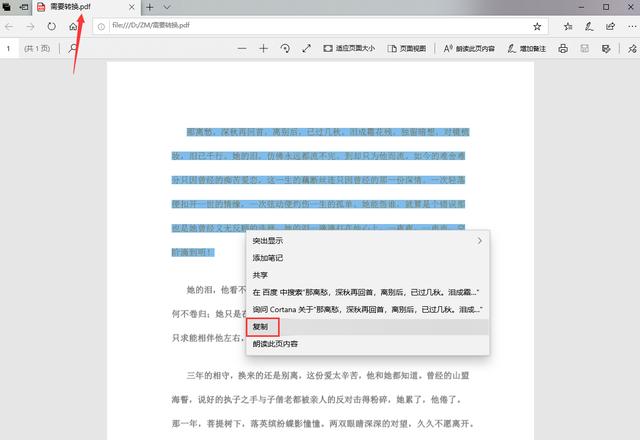The width and height of the screenshot is (640, 440).
Task: Open a new tab with plus icon
Action: tap(150, 7)
